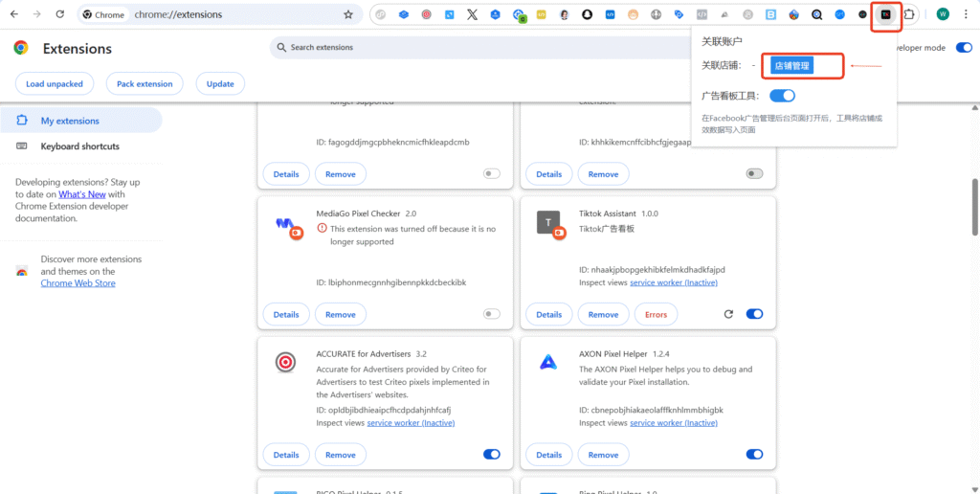Inspect ACCURATE for Advertisers service worker link

(411, 423)
